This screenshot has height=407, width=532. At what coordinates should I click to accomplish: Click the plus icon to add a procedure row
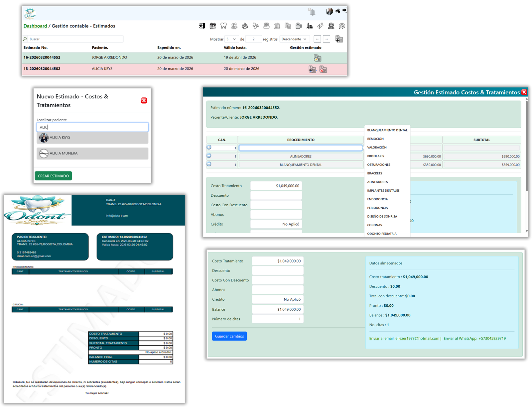(x=209, y=147)
